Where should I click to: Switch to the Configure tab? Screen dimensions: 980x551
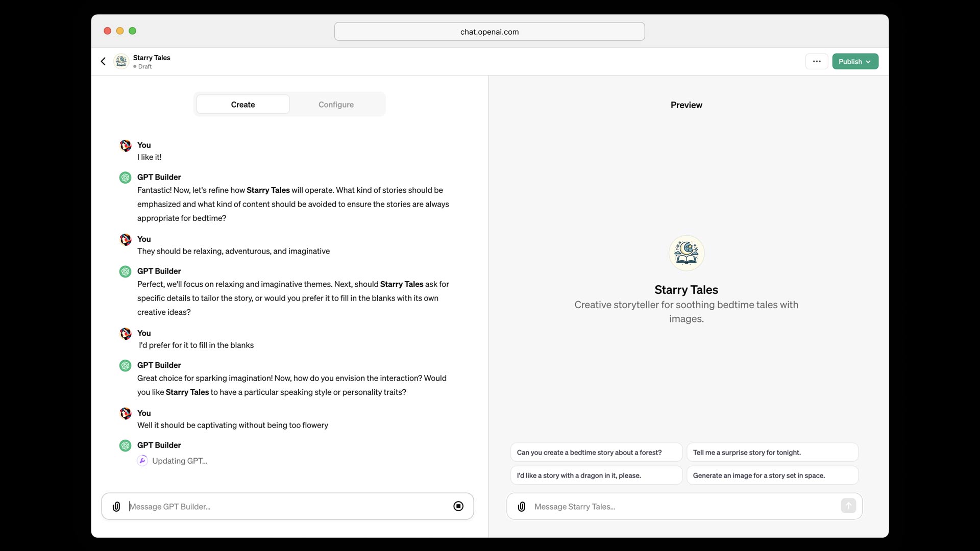coord(336,104)
